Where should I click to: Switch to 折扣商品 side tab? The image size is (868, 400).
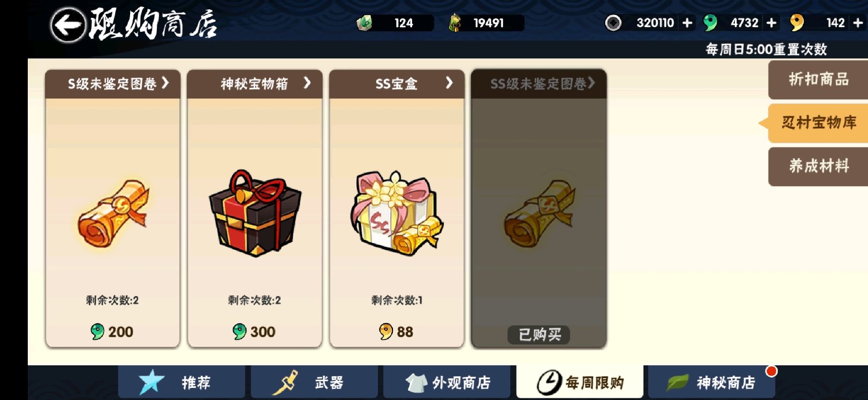[818, 80]
